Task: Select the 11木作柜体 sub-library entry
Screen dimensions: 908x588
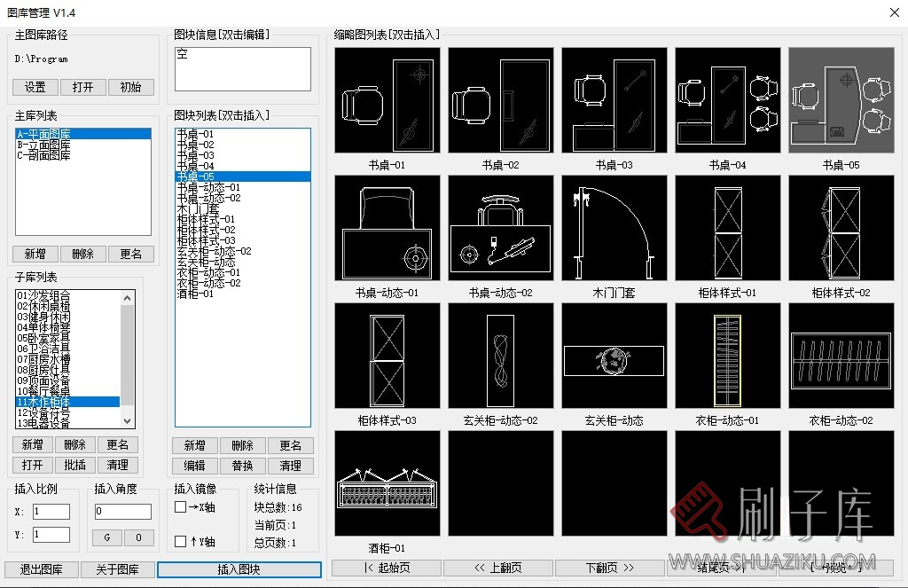Action: 43,402
